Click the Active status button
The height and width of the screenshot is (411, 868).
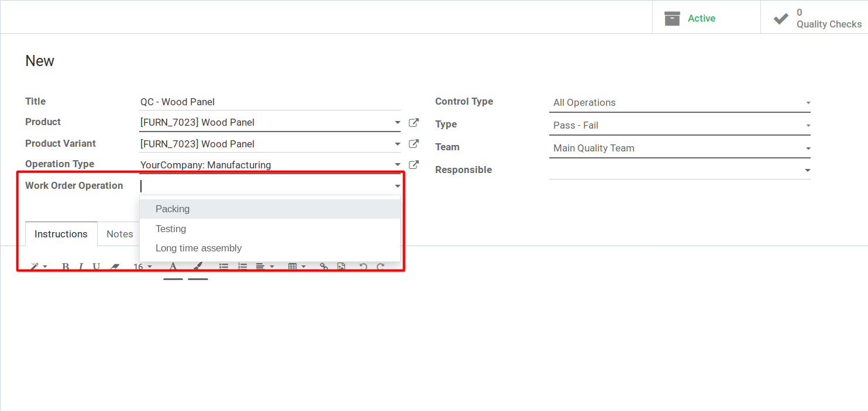[x=706, y=18]
